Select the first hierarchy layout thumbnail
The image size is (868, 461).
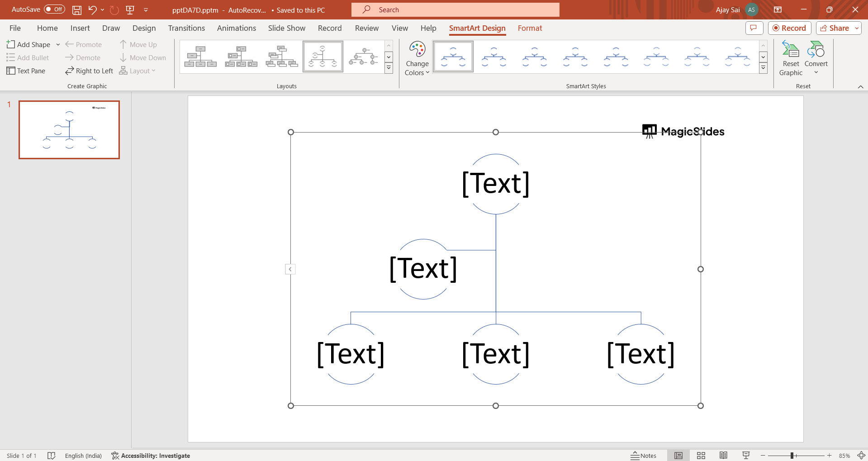point(201,57)
